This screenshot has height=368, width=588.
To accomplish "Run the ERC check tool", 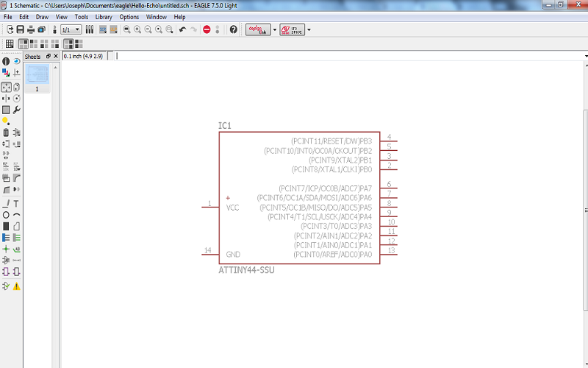I will 6,286.
